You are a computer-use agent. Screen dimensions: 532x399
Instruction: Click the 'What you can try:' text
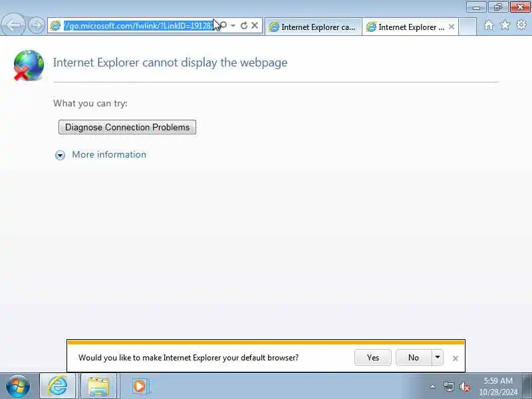[90, 103]
